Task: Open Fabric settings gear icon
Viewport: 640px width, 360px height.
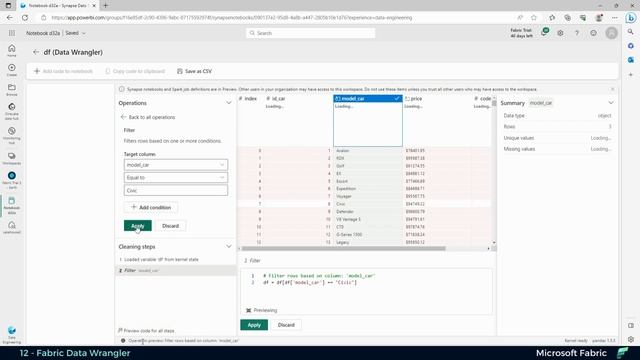Action: tap(560, 33)
